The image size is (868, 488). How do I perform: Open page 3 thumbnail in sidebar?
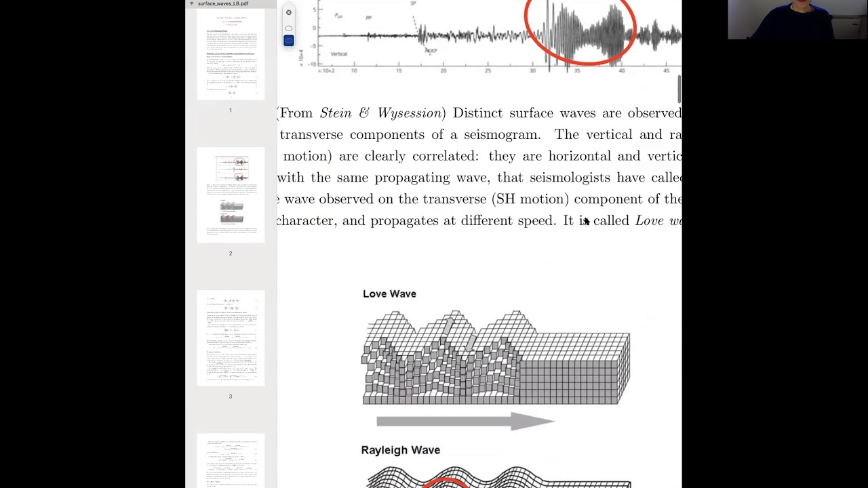tap(231, 338)
